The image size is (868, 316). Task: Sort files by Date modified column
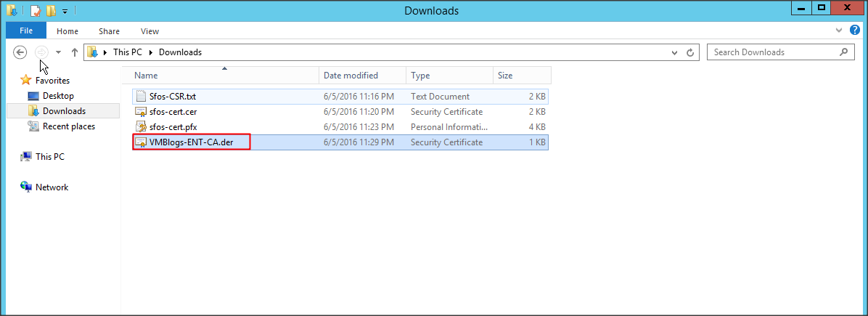351,76
